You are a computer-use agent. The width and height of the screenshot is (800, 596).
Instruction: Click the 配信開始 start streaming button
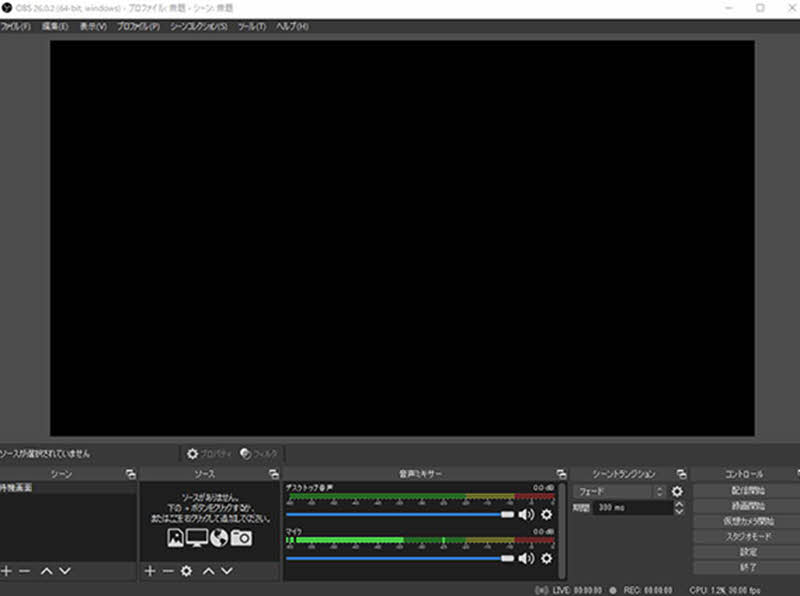pos(748,491)
